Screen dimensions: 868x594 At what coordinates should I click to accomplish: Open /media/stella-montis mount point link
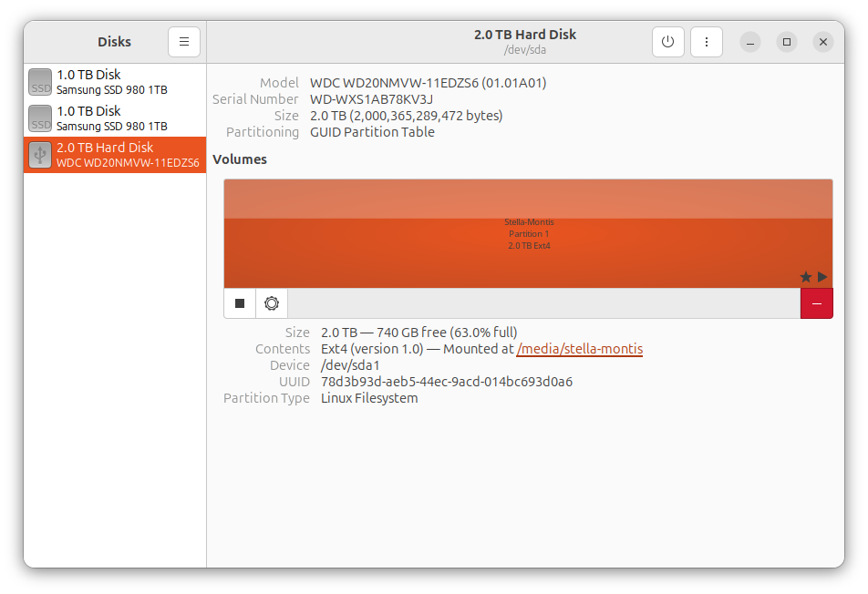point(579,349)
